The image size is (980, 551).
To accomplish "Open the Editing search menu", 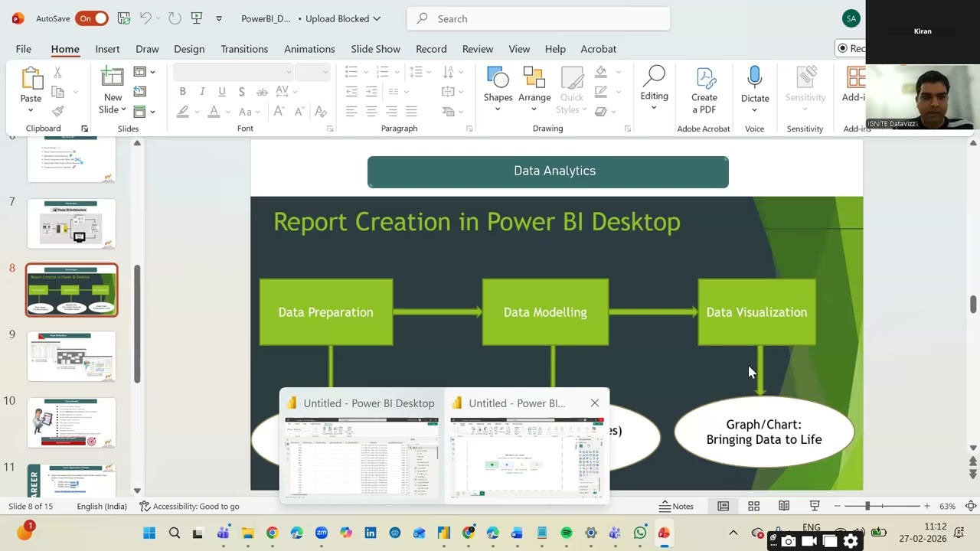I will click(x=654, y=89).
